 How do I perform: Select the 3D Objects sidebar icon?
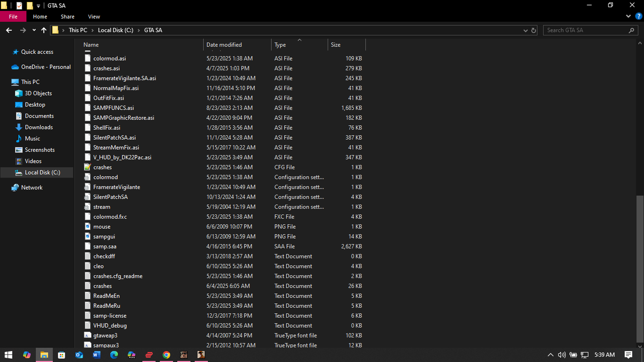click(19, 94)
